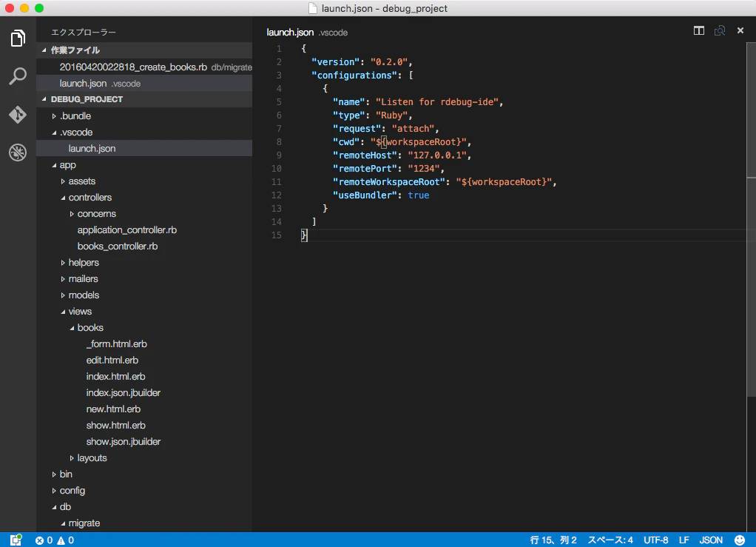The image size is (756, 547).
Task: Open the Explorer view in activity bar
Action: pos(18,38)
